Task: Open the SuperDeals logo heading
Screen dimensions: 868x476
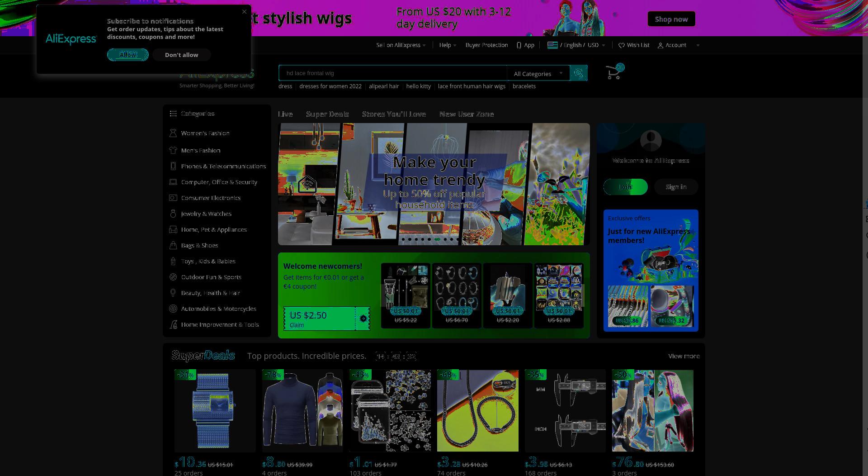Action: tap(203, 356)
